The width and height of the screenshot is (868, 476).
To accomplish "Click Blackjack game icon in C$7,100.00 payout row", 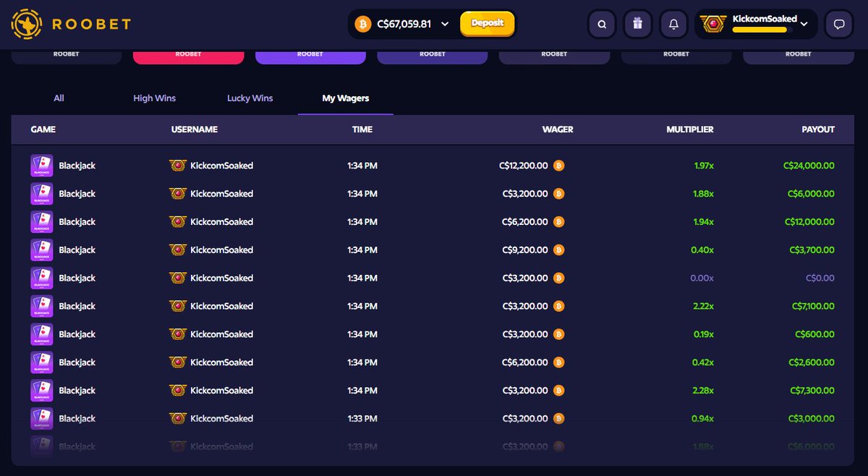I will [41, 307].
